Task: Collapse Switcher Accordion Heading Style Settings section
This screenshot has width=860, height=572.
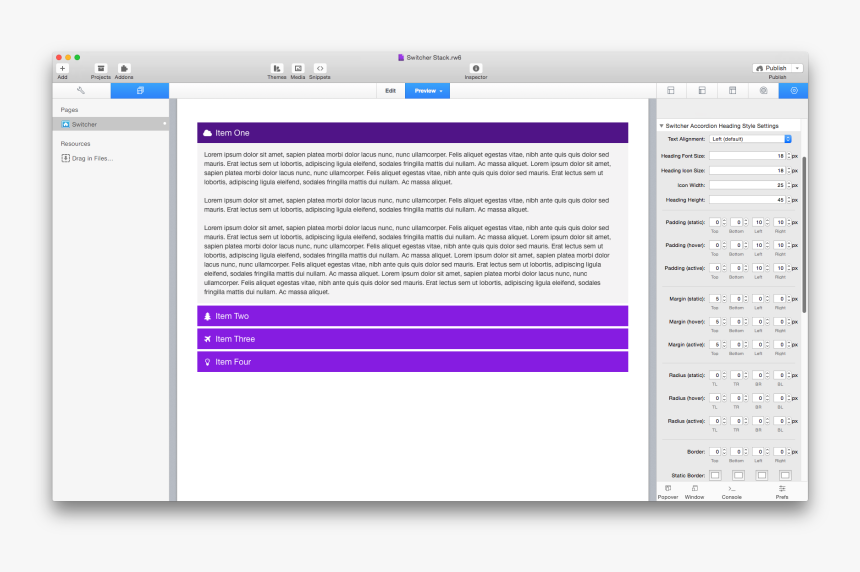Action: click(x=661, y=126)
